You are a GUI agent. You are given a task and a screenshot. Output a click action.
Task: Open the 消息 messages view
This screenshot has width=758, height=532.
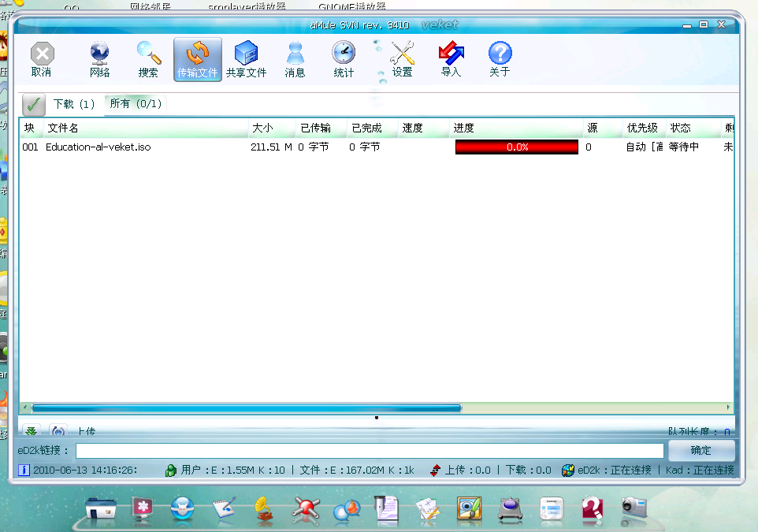[x=295, y=60]
